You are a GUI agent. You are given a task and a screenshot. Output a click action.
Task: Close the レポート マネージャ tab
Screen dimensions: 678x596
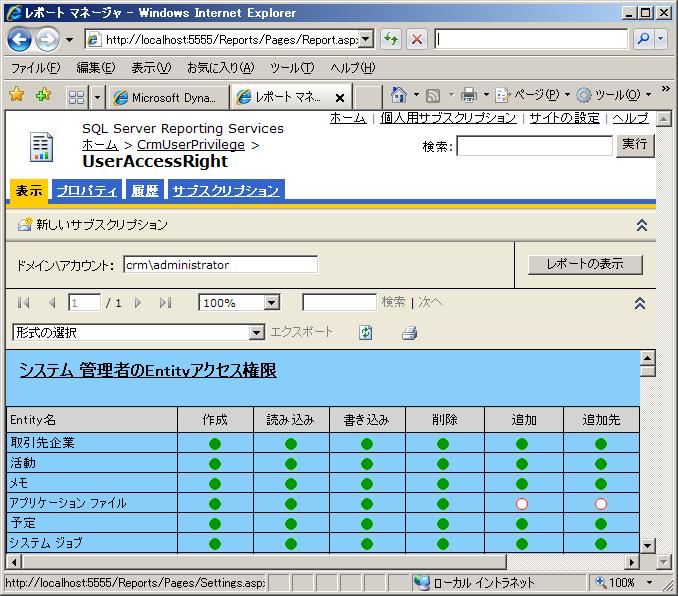click(340, 98)
